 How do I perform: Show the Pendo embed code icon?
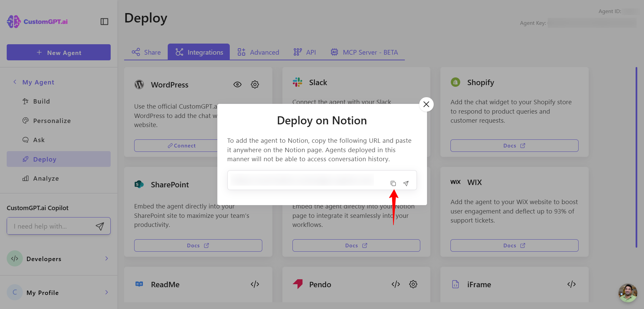[396, 284]
